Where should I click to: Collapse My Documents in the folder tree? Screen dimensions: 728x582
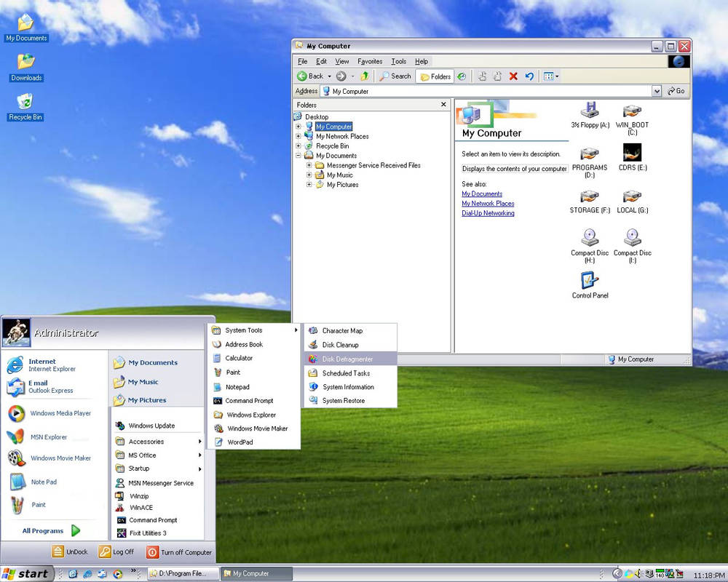(x=298, y=155)
